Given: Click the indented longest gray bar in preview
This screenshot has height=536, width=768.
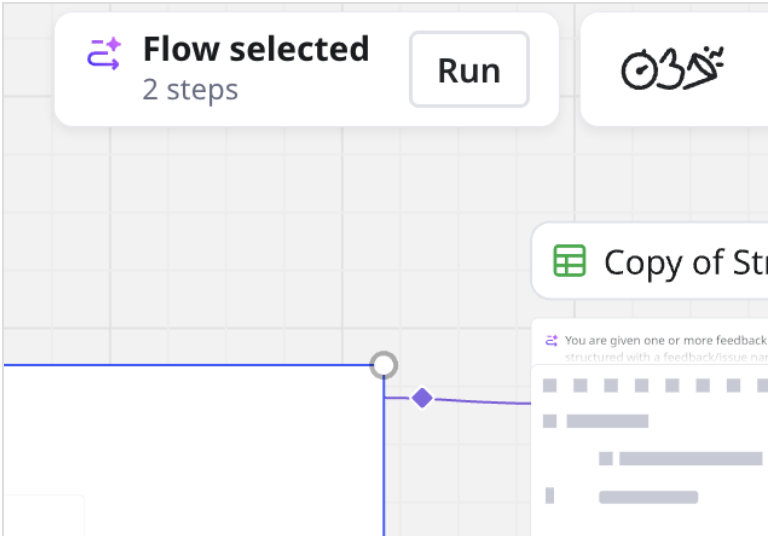Looking at the screenshot, I should pos(690,458).
